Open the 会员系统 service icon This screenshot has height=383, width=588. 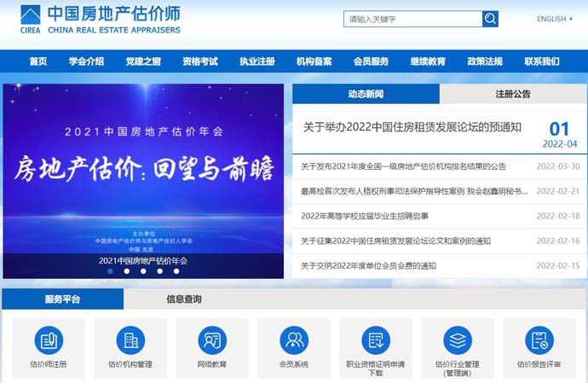click(x=294, y=340)
